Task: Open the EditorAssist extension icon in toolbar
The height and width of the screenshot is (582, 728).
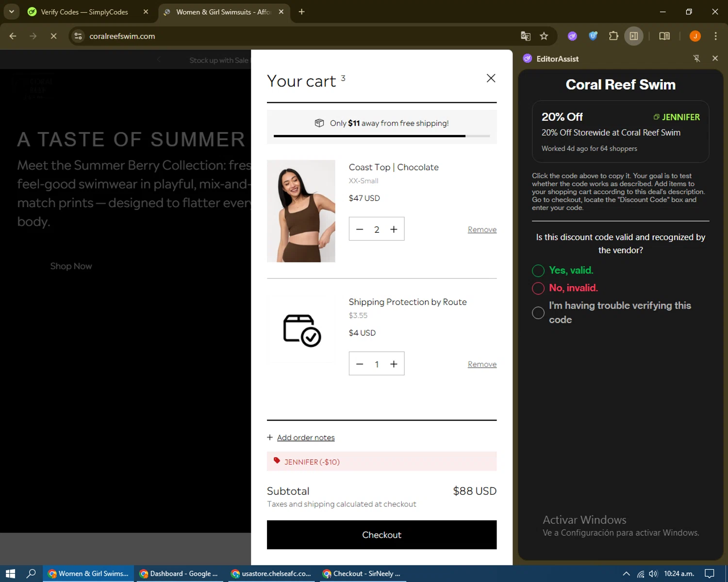Action: [x=572, y=36]
